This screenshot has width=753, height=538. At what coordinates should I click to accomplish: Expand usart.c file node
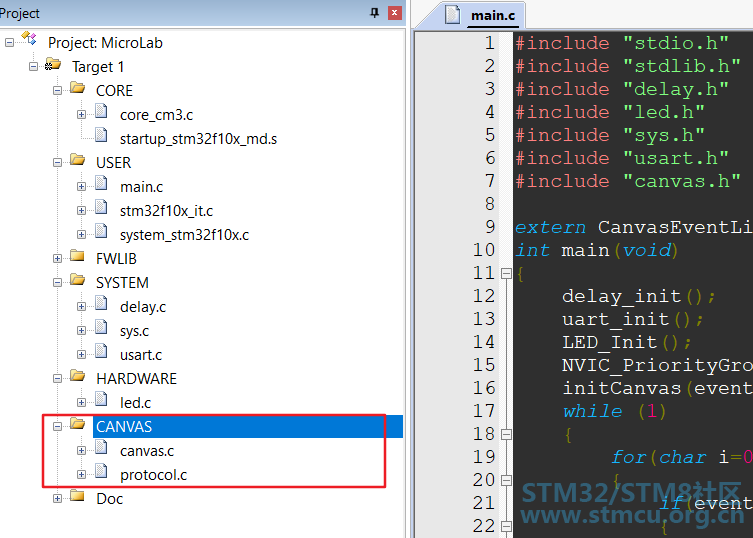[x=81, y=355]
